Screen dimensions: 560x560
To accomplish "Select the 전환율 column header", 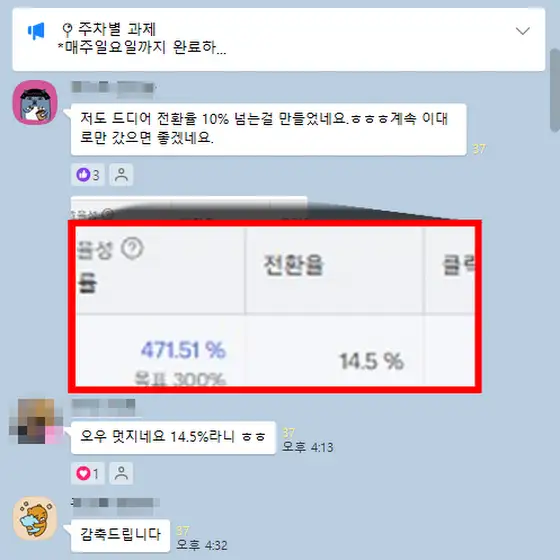I will click(294, 265).
